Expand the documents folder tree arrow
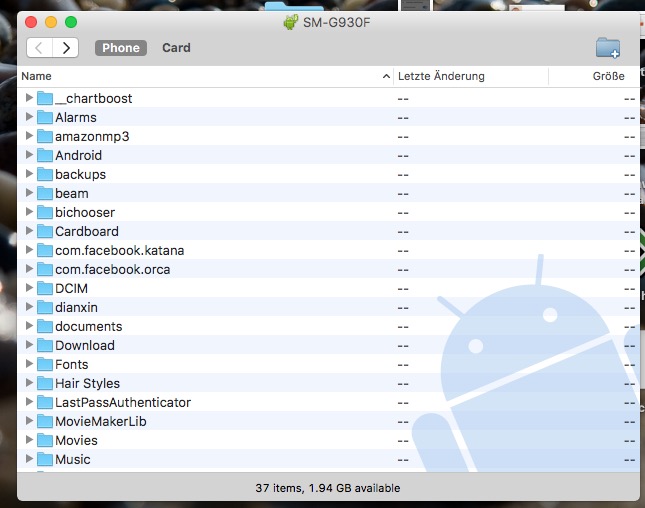The width and height of the screenshot is (645, 508). click(x=29, y=326)
